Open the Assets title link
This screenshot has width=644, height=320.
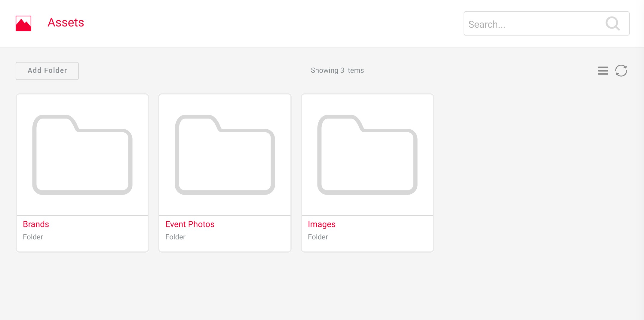pos(66,23)
